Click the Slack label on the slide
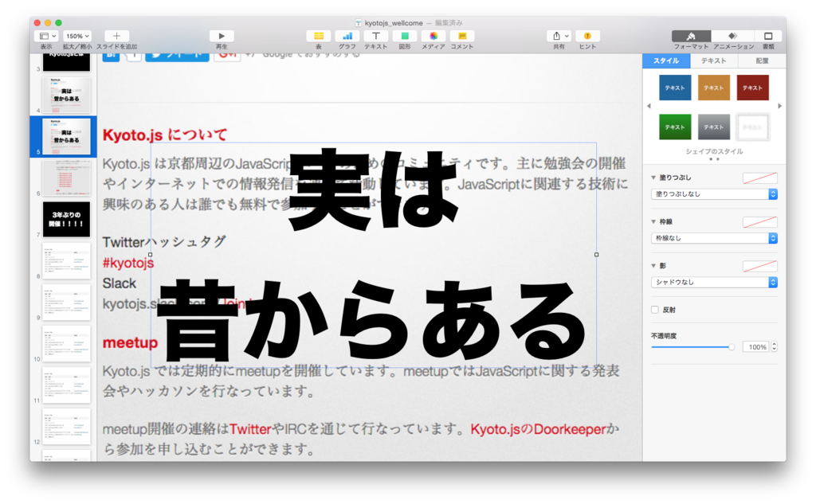 (120, 283)
